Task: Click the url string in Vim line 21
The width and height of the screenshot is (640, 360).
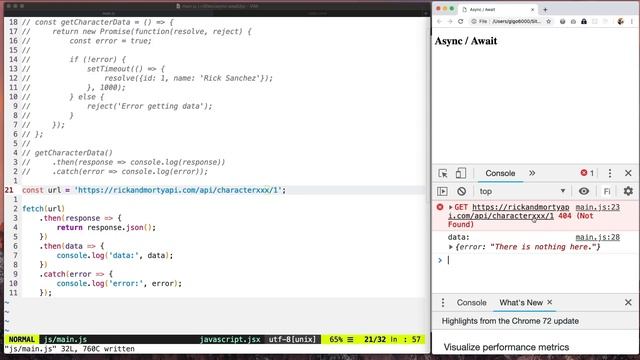Action: 178,190
